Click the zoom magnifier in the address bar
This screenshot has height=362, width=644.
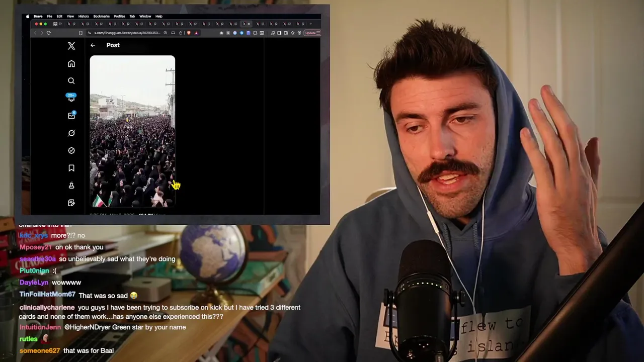tap(166, 33)
